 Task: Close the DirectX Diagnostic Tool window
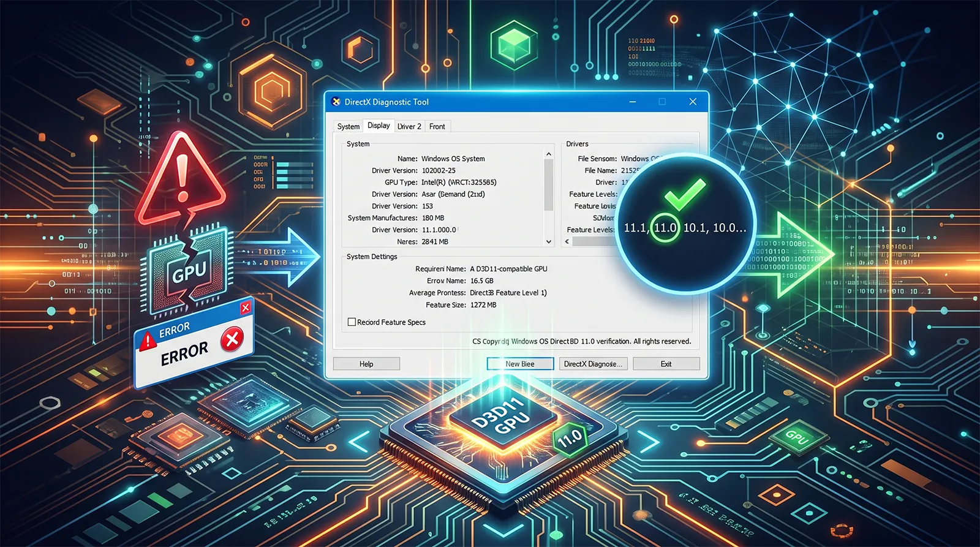click(693, 102)
